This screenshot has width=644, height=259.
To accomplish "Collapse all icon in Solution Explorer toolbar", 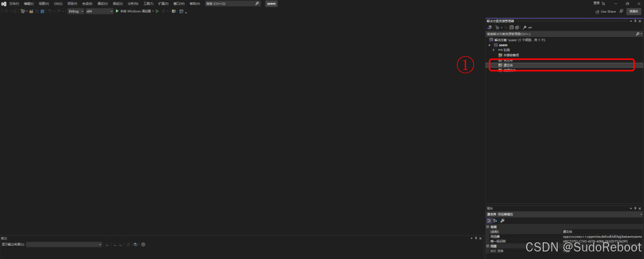I will tap(511, 27).
